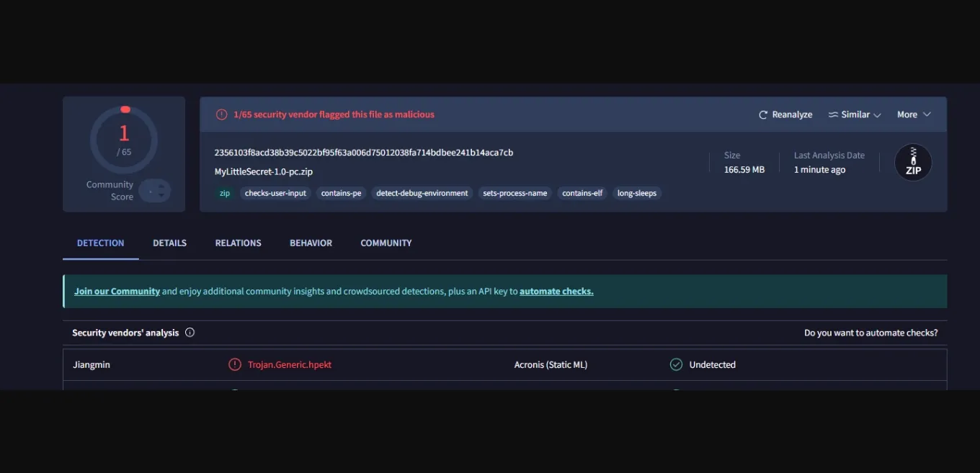The width and height of the screenshot is (980, 473).
Task: Open the Behavior tab
Action: pos(311,243)
